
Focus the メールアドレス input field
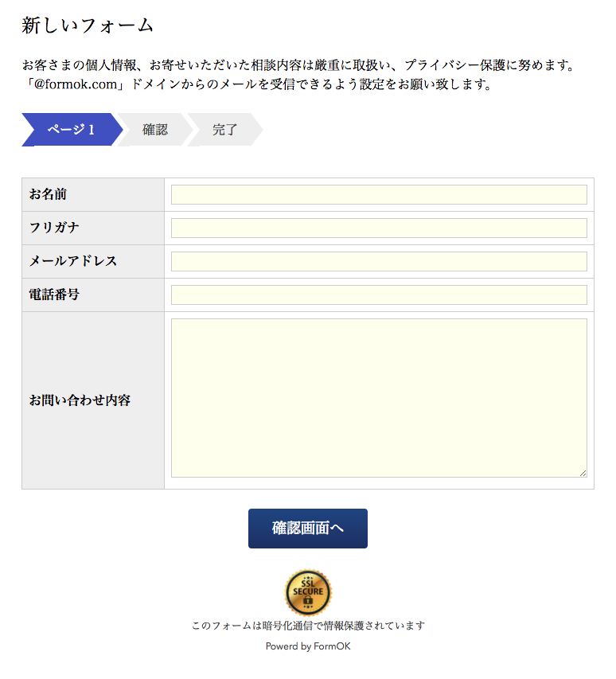[379, 262]
